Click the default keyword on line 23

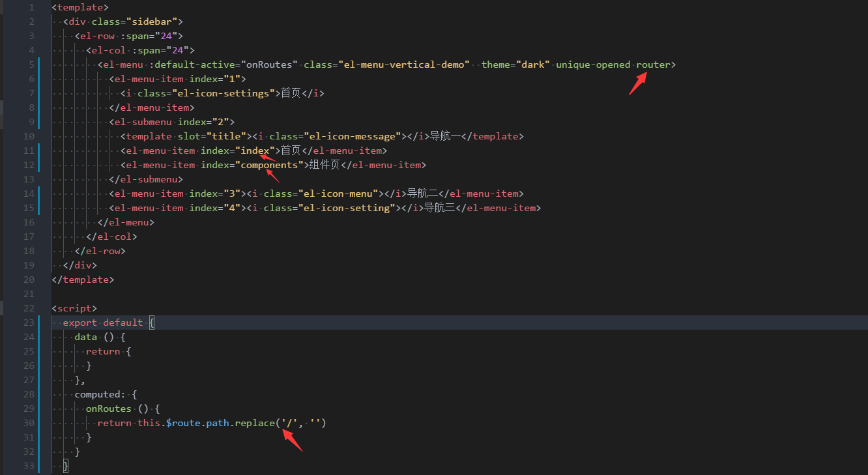pyautogui.click(x=123, y=323)
